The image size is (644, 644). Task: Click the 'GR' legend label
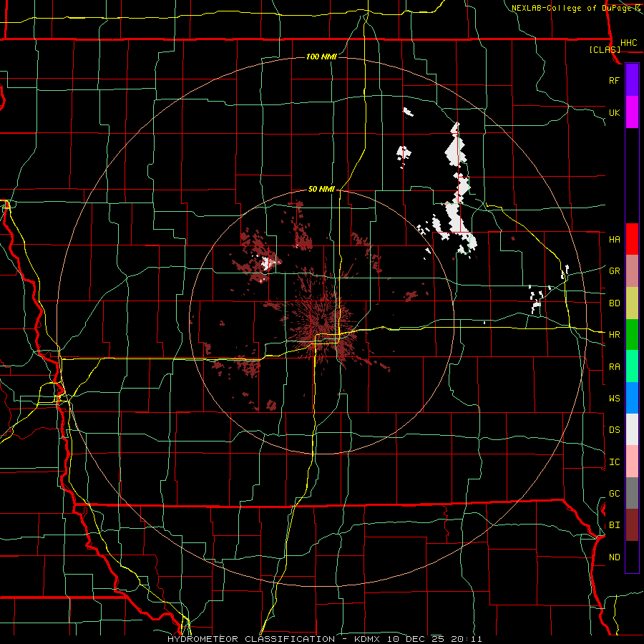coord(614,271)
